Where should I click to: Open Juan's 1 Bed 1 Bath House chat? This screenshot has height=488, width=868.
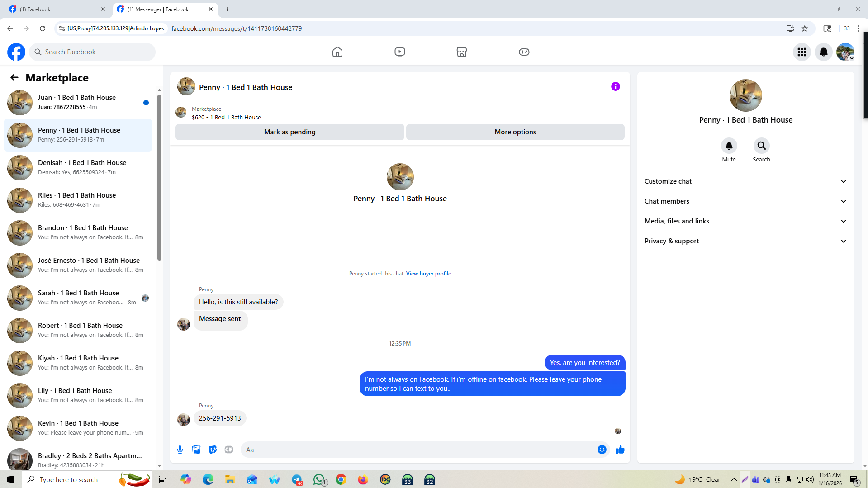click(x=78, y=102)
